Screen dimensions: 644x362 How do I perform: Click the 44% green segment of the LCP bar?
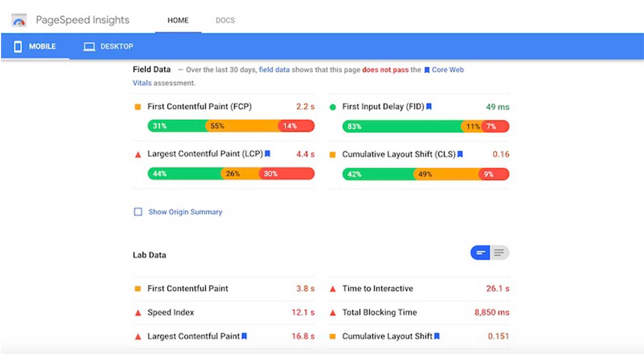click(184, 173)
